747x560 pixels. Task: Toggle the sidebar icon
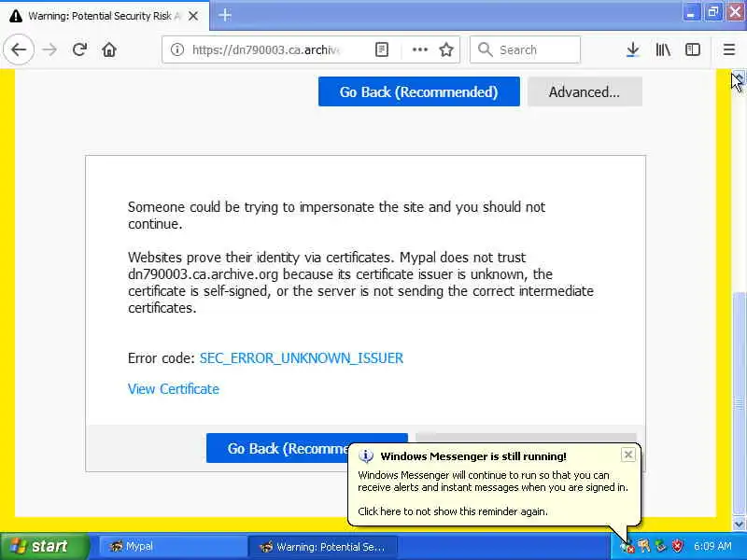693,49
